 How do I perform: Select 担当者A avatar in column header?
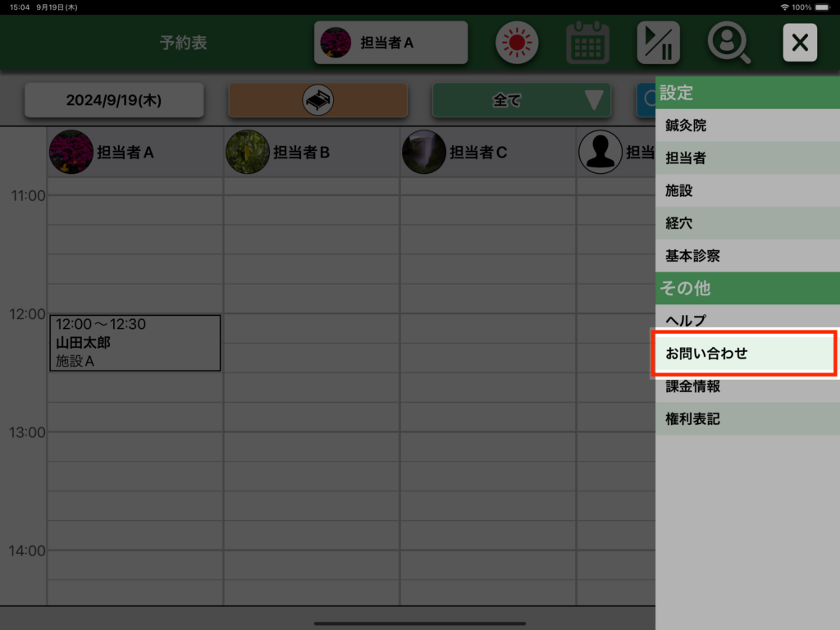(x=71, y=152)
